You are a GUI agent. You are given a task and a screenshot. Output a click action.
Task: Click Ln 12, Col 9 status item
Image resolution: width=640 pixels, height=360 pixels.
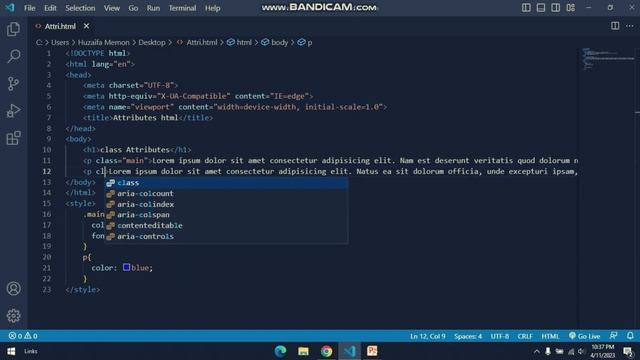pos(427,336)
